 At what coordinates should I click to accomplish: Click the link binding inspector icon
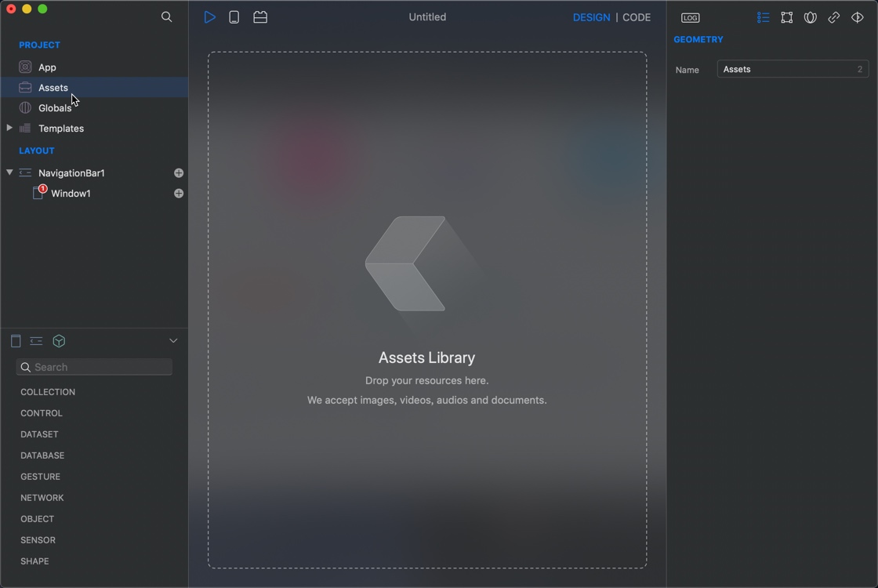coord(833,16)
